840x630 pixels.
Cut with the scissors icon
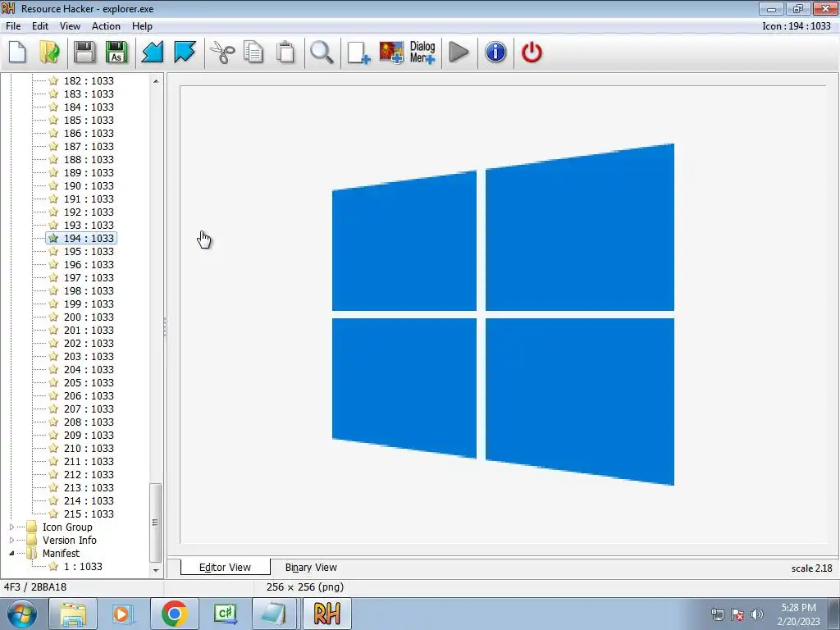[x=222, y=52]
